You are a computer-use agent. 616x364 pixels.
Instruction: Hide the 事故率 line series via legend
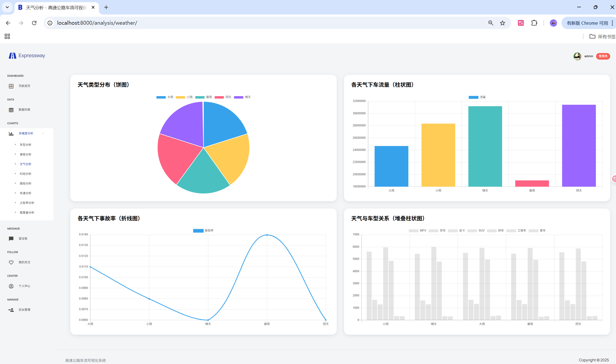point(203,231)
